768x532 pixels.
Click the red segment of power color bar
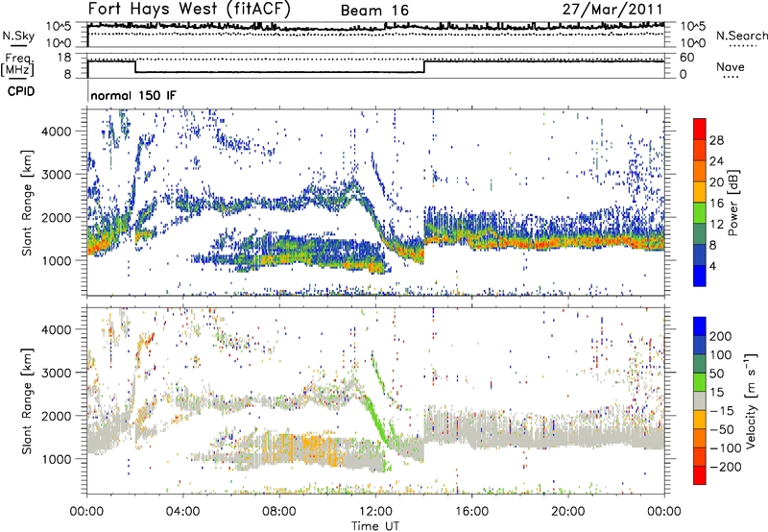[x=700, y=130]
